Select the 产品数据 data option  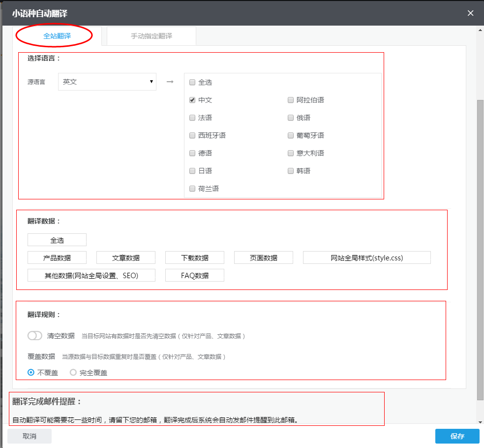[57, 257]
